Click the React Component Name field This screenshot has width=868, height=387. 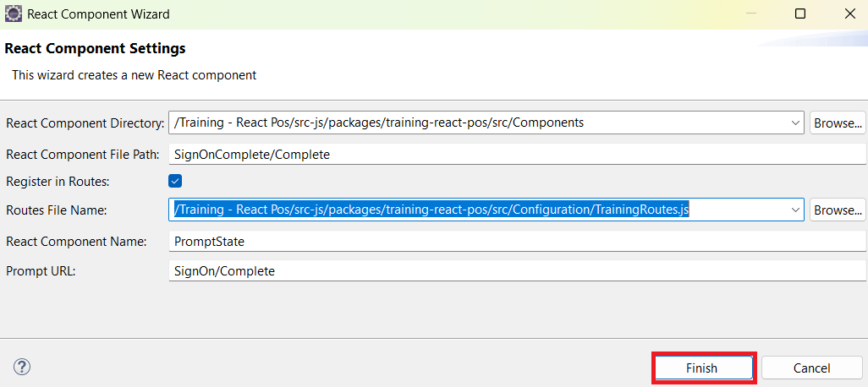pos(517,242)
